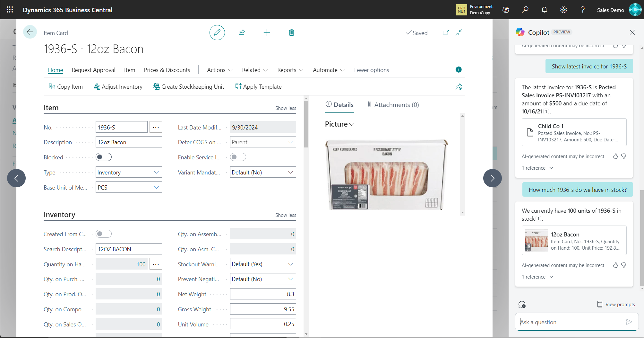Viewport: 644px width, 338px height.
Task: Open the Stockout Warning dropdown
Action: (263, 264)
